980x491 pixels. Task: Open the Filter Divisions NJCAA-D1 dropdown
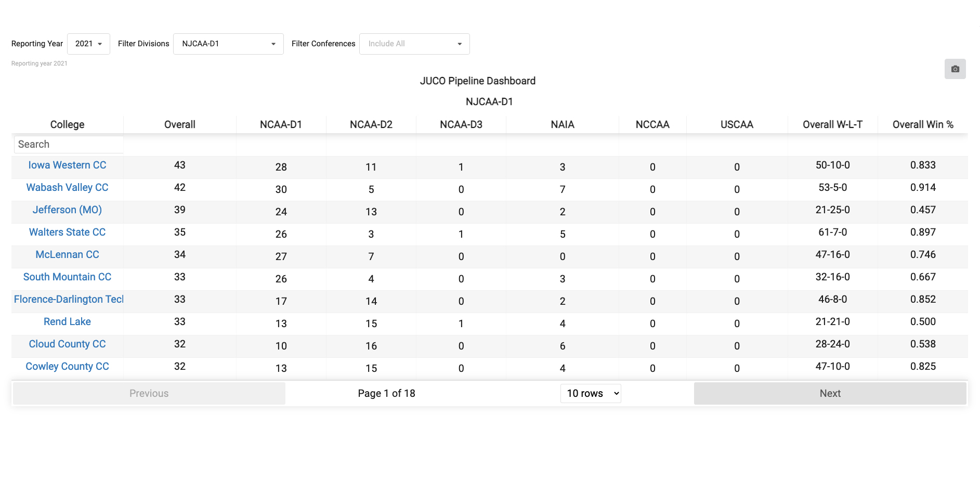[228, 44]
